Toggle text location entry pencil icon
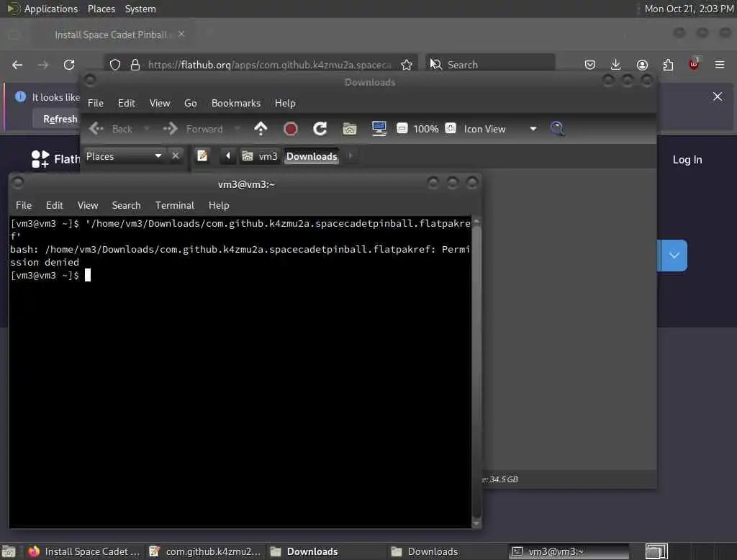Viewport: 737px width, 560px height. (x=202, y=156)
